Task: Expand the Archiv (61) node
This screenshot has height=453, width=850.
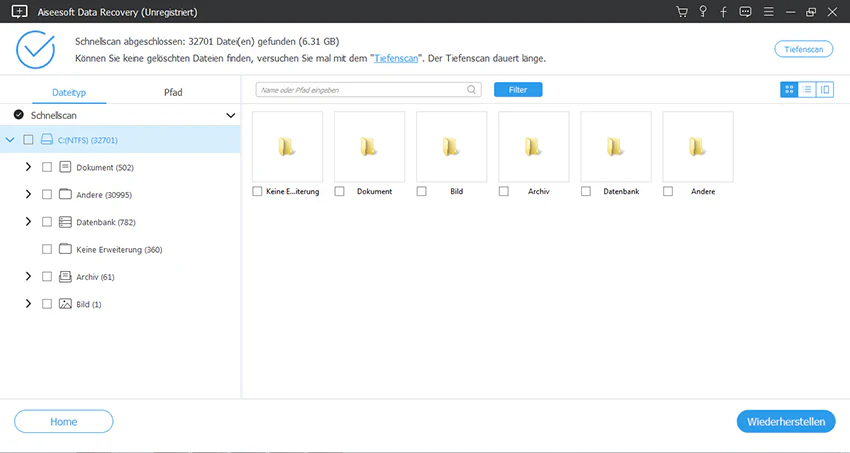Action: point(28,276)
